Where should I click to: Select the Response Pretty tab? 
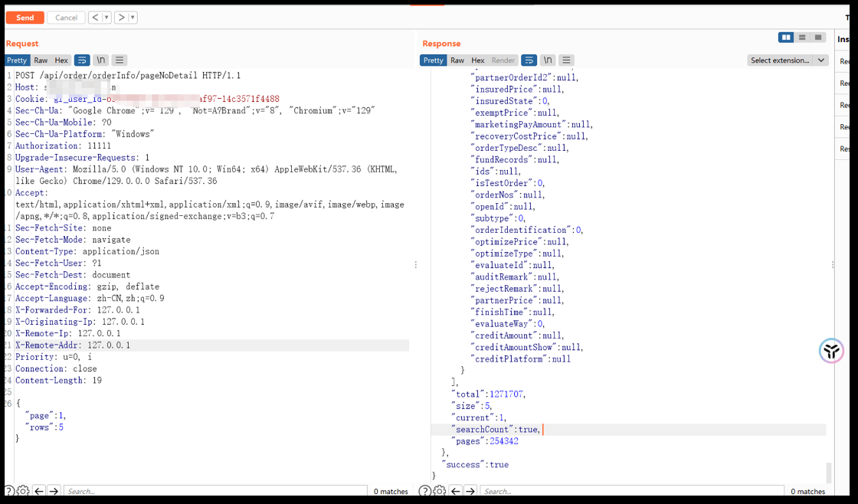(x=434, y=61)
